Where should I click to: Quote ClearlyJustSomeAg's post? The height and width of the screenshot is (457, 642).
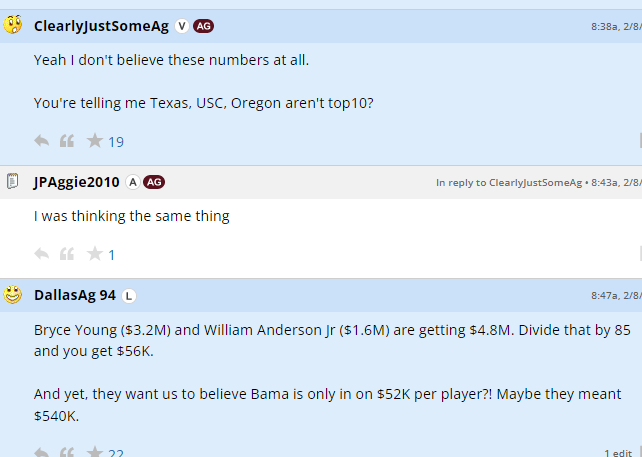click(x=67, y=141)
